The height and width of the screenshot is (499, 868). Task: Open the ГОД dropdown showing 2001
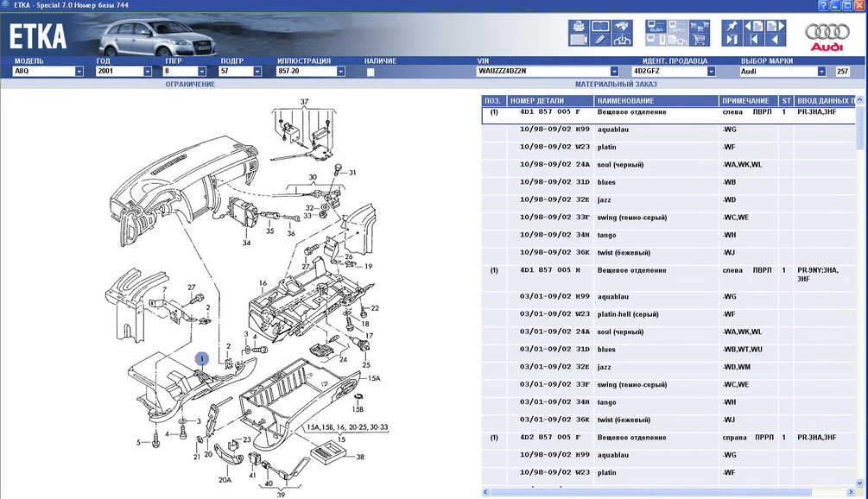[x=148, y=72]
